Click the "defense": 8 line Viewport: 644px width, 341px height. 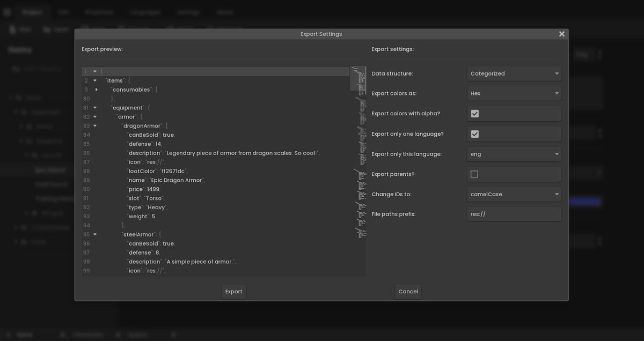coord(143,253)
